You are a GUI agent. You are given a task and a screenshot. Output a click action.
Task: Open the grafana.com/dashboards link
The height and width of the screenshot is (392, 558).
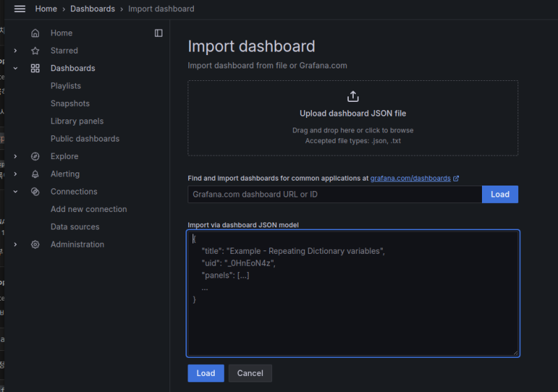410,179
